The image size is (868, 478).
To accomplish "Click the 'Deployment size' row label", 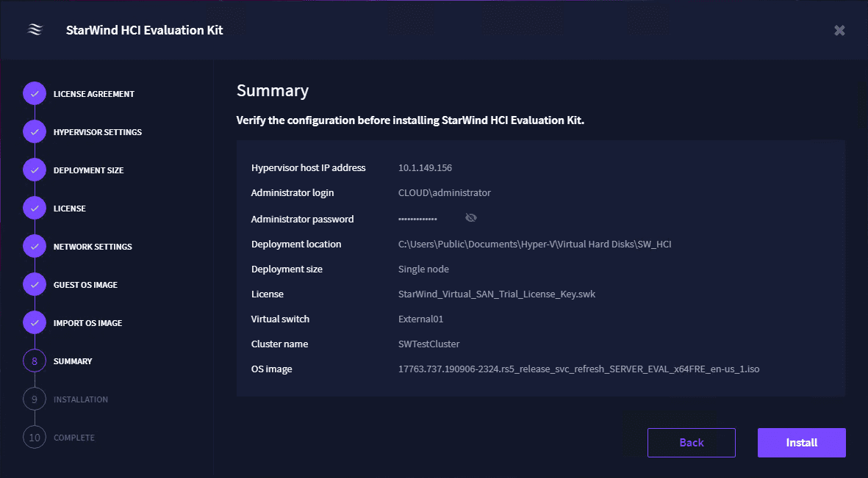I will pyautogui.click(x=287, y=269).
